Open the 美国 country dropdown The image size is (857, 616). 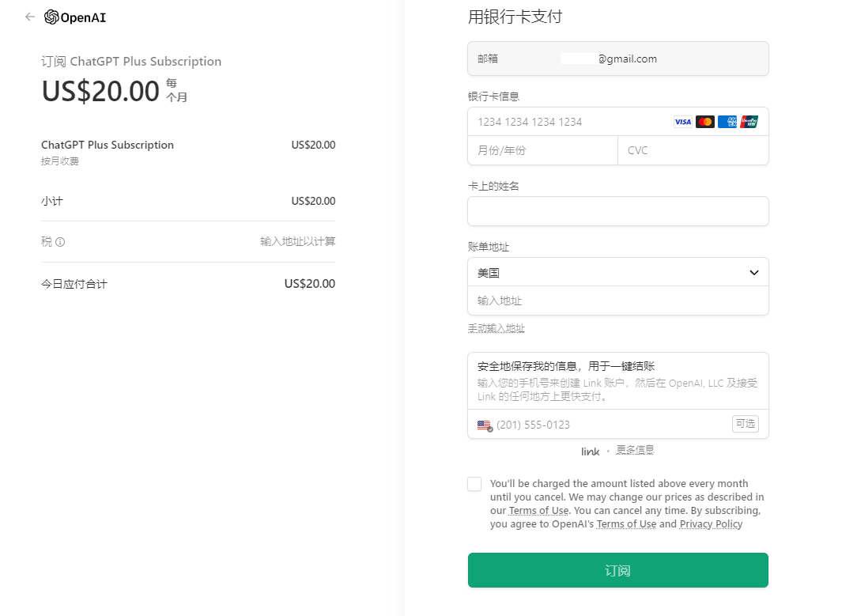(617, 273)
